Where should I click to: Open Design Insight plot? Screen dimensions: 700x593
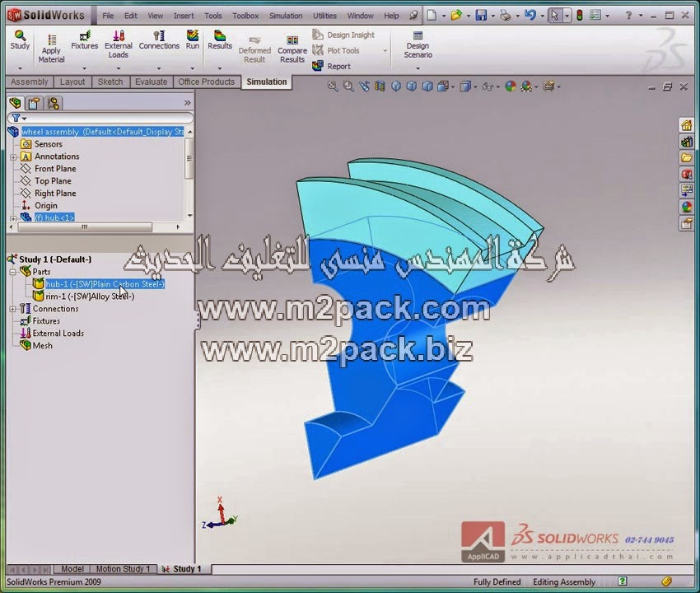tap(343, 35)
